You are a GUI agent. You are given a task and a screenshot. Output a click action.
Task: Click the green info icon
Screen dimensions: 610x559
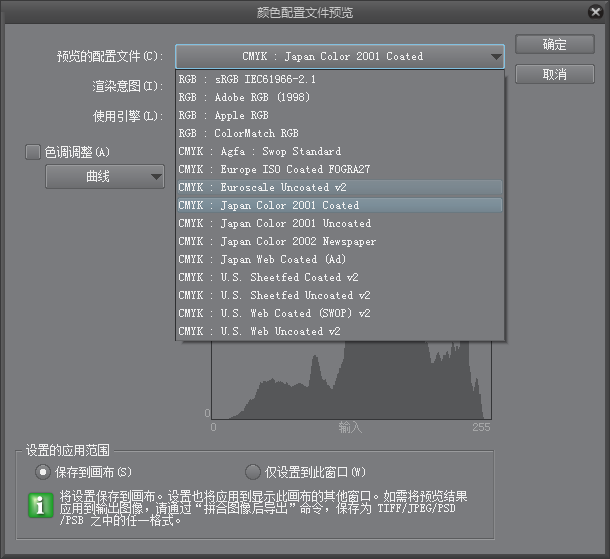click(x=39, y=506)
